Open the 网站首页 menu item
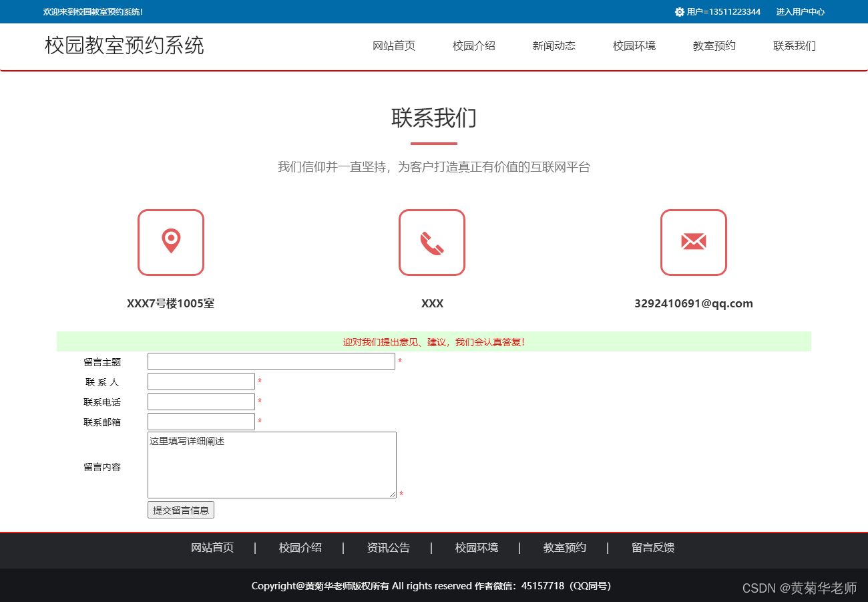The height and width of the screenshot is (602, 868). click(394, 45)
